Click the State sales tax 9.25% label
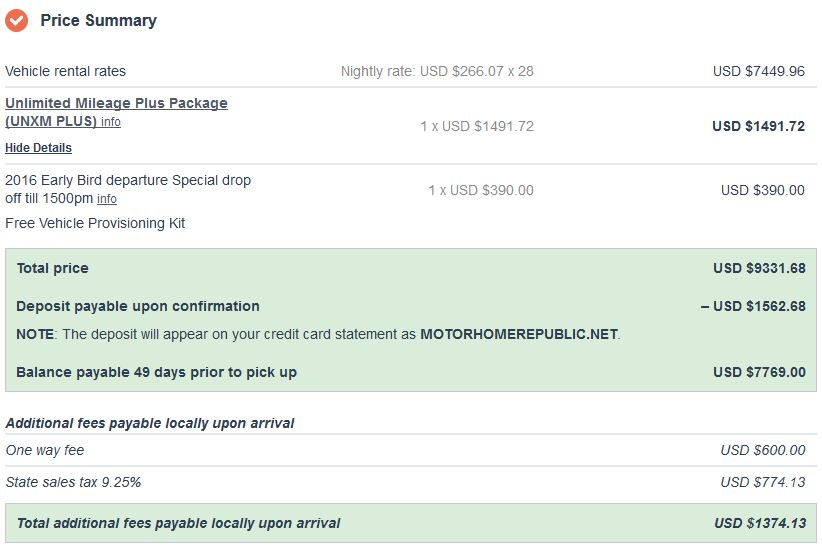The height and width of the screenshot is (547, 822). pos(73,482)
